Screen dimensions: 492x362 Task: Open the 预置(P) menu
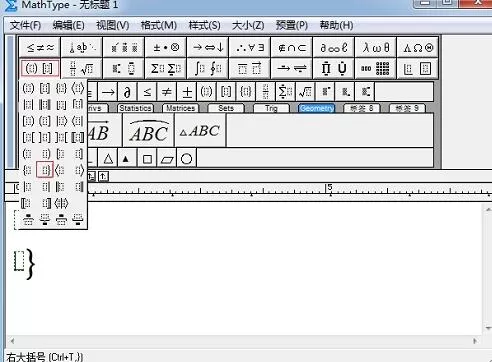pyautogui.click(x=292, y=25)
